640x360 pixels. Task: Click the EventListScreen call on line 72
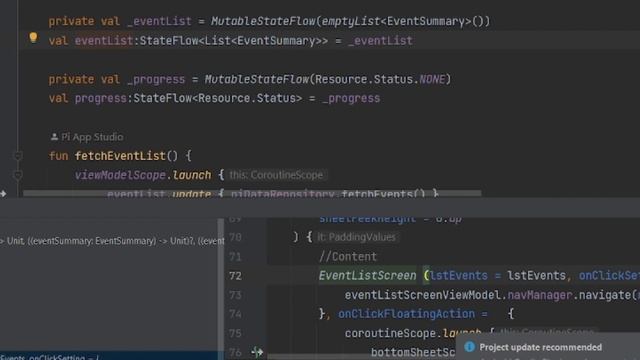[367, 276]
